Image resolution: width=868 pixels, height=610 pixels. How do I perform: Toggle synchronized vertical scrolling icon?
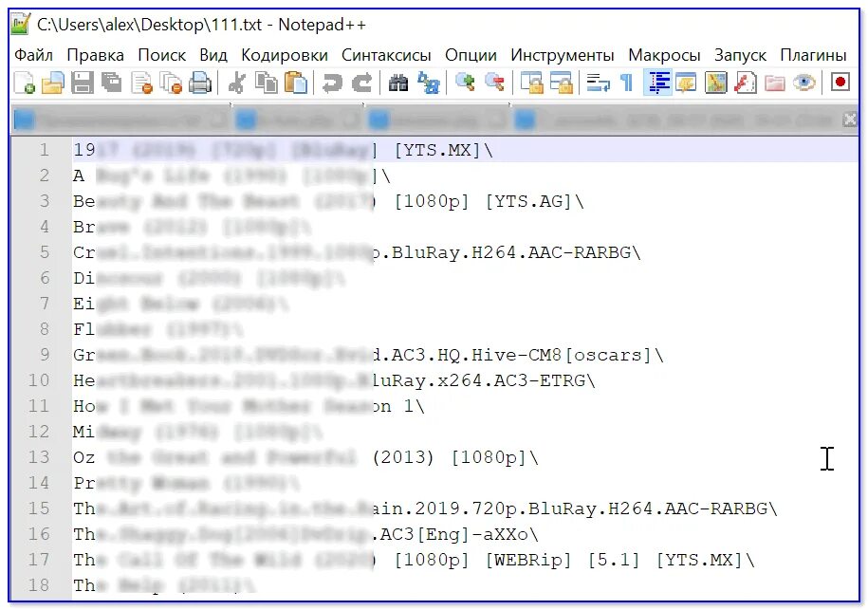pyautogui.click(x=532, y=83)
